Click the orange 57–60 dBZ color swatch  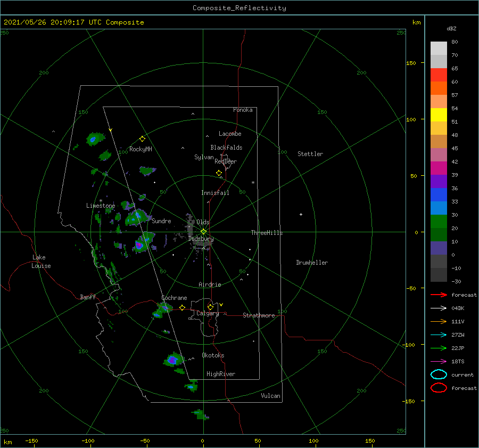(x=439, y=88)
